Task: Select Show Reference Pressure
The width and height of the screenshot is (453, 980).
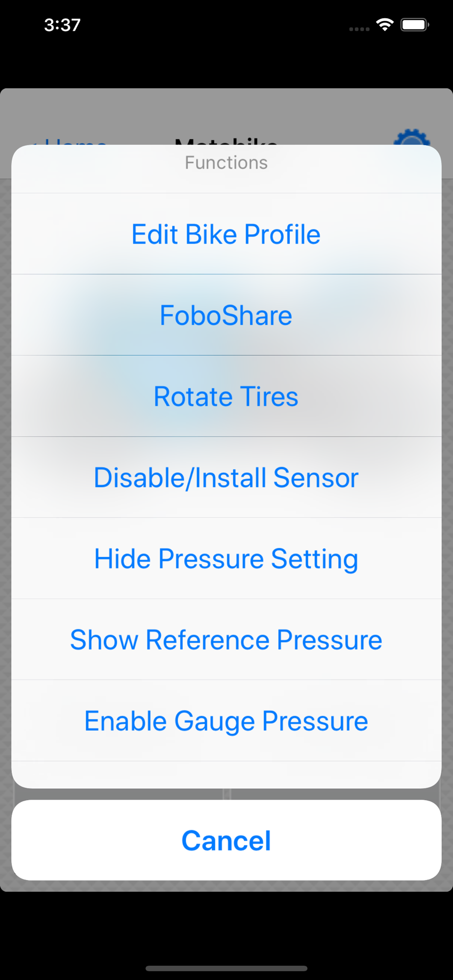Action: pyautogui.click(x=226, y=640)
